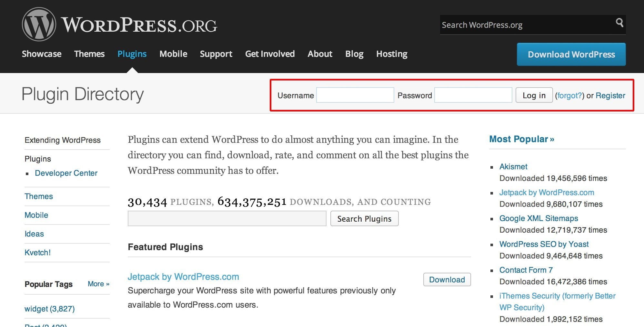Image resolution: width=644 pixels, height=327 pixels.
Task: Click the Register link
Action: click(x=610, y=96)
